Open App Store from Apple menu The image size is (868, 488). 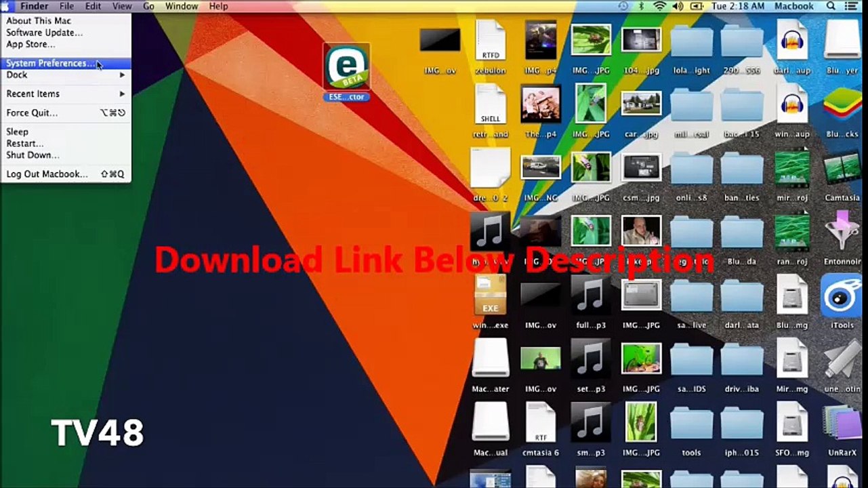click(x=66, y=45)
